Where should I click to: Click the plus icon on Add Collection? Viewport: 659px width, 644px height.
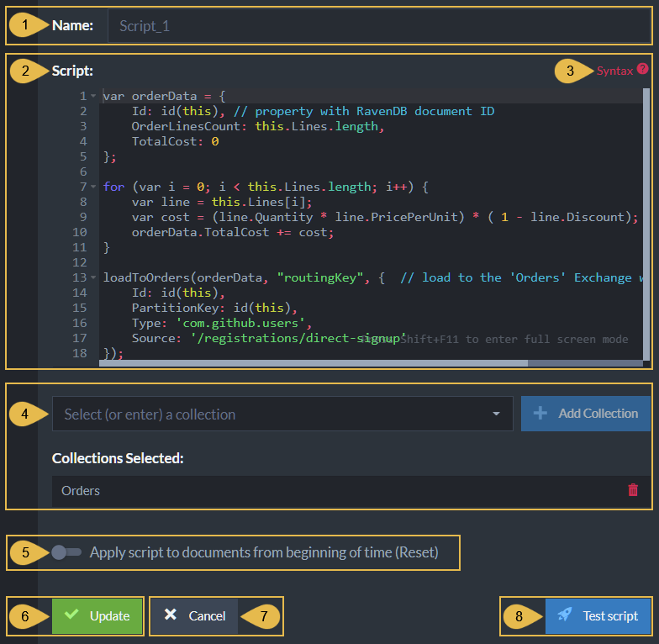(x=540, y=414)
